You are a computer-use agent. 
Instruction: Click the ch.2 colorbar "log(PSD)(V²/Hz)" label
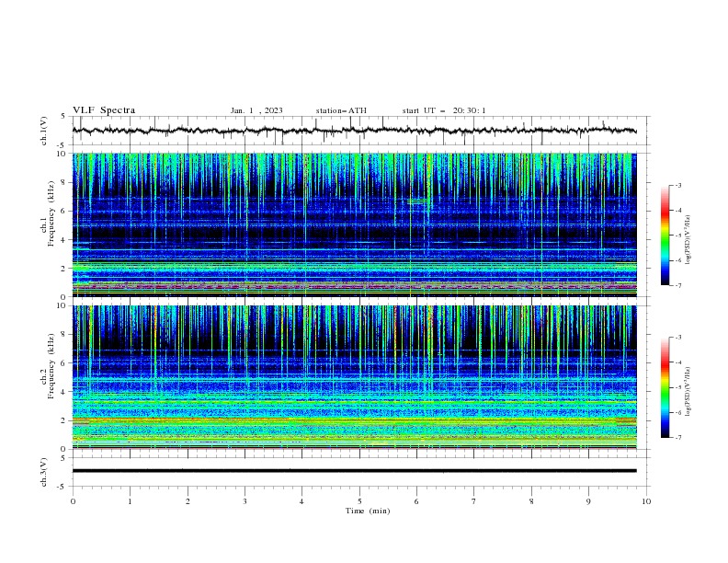click(x=688, y=392)
